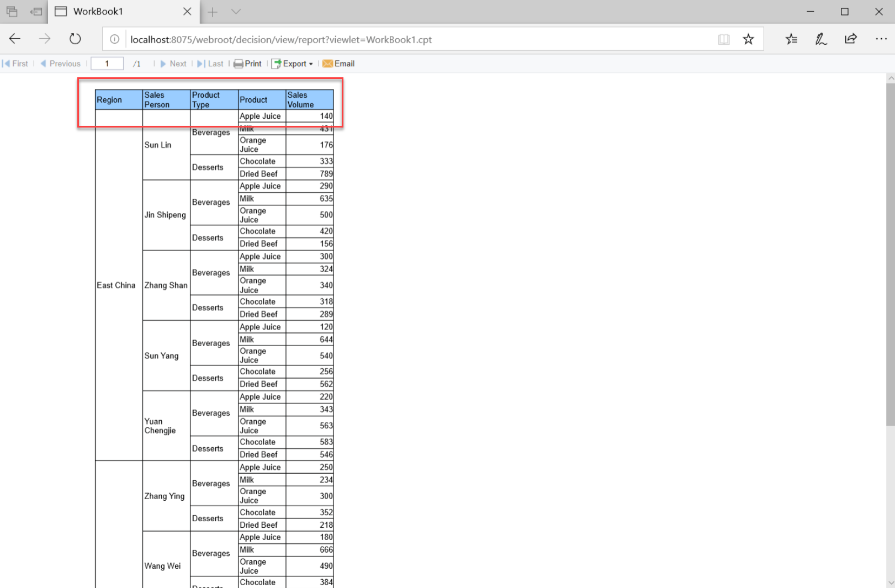The height and width of the screenshot is (588, 895).
Task: Click the browser forward arrow
Action: pos(45,39)
